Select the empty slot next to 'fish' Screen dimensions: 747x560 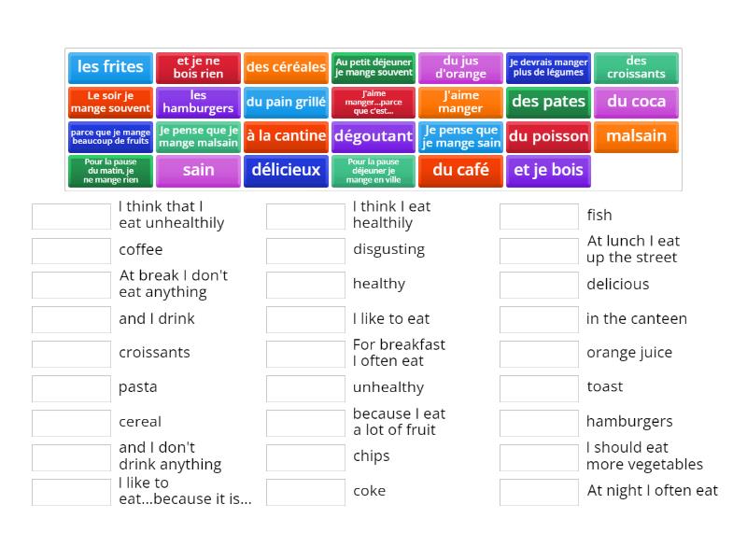click(539, 216)
